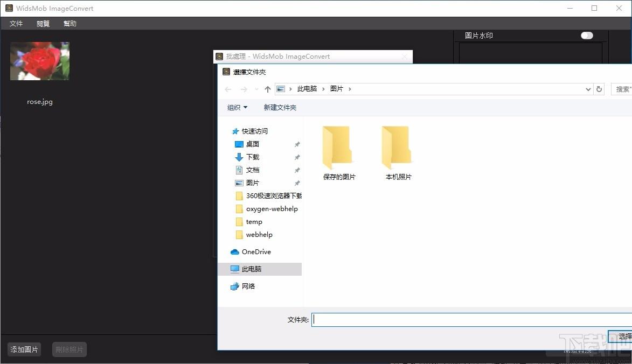Click address bar location icon
Screen dimensions: 632x364
point(281,89)
